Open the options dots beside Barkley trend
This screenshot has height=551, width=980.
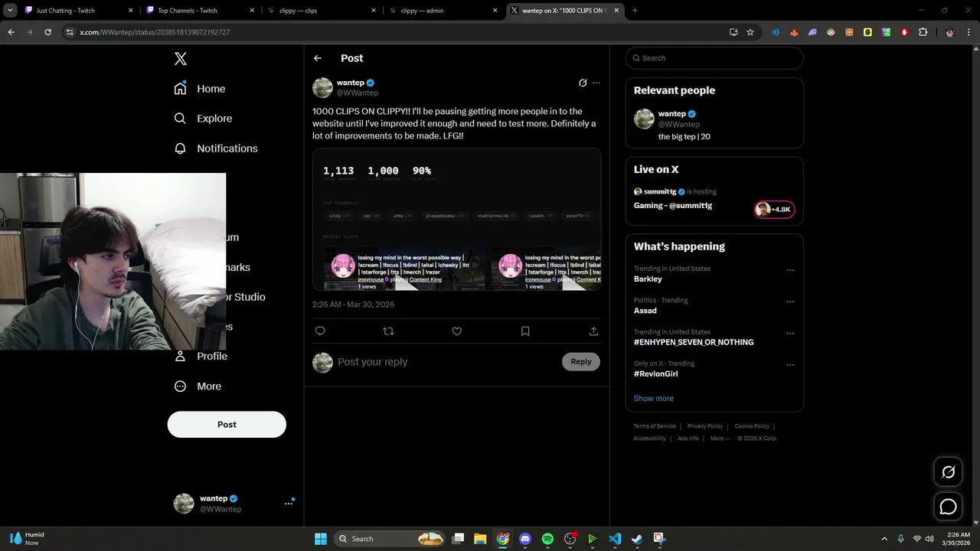point(790,270)
